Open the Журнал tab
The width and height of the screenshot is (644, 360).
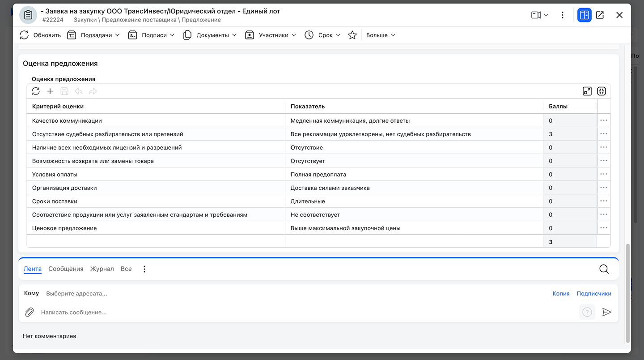tap(102, 269)
